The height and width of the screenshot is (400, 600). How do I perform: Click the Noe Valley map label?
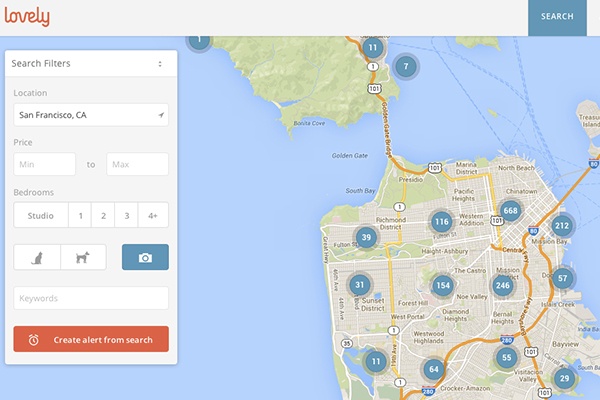point(472,297)
